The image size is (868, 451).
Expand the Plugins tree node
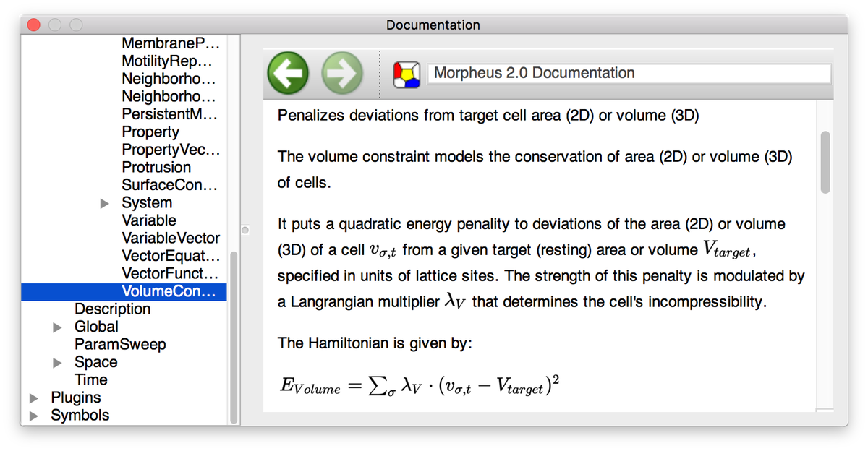point(34,398)
